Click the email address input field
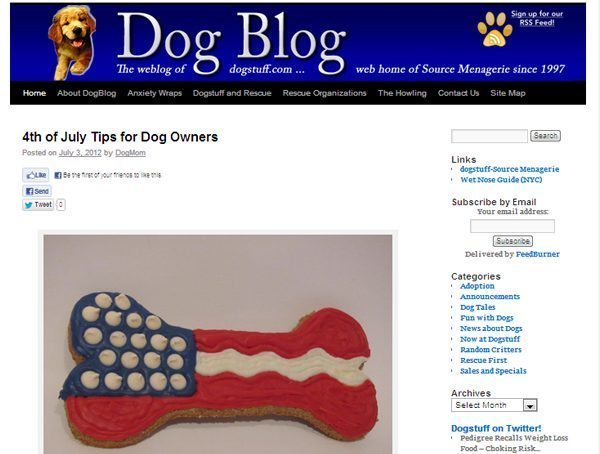Image resolution: width=600 pixels, height=454 pixels. pos(512,226)
